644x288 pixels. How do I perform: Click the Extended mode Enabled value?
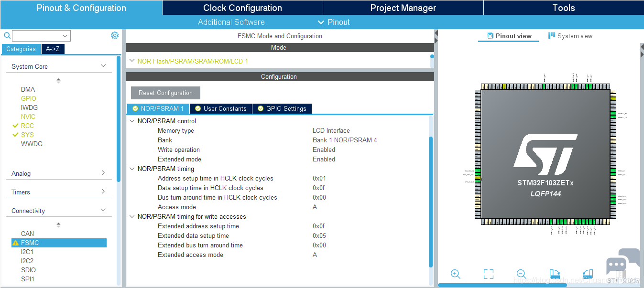click(x=324, y=159)
